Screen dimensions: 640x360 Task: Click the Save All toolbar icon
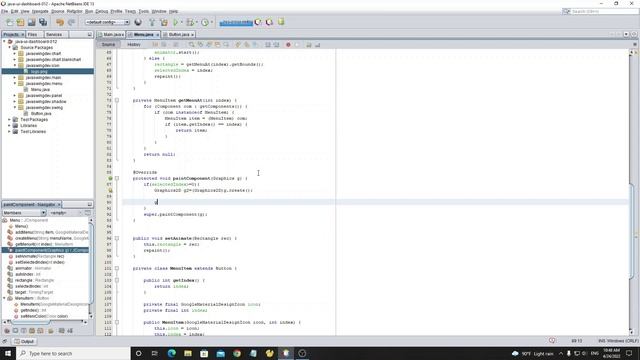[x=43, y=22]
